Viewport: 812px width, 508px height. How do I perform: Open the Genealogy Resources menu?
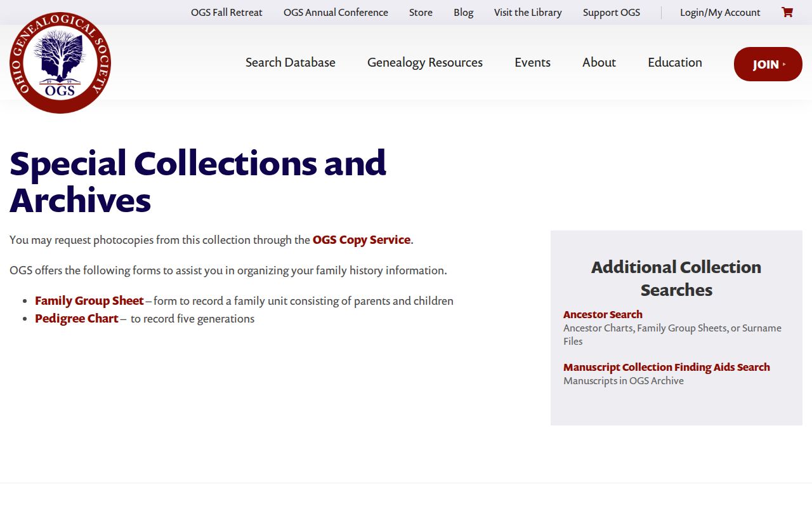pyautogui.click(x=425, y=62)
